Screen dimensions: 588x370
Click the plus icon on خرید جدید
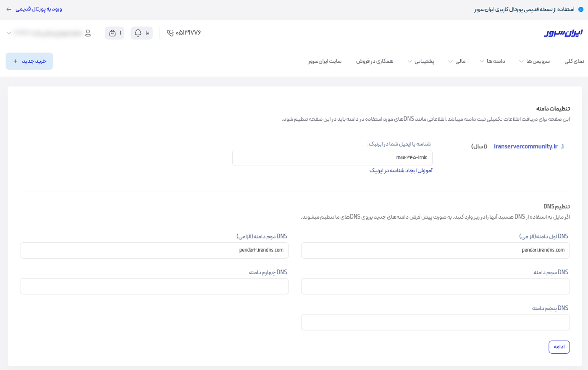point(16,61)
